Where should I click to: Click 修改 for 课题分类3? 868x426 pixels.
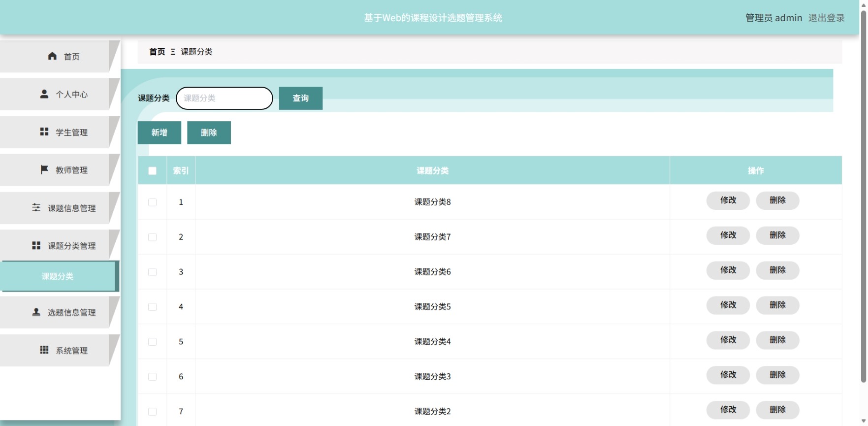point(728,375)
